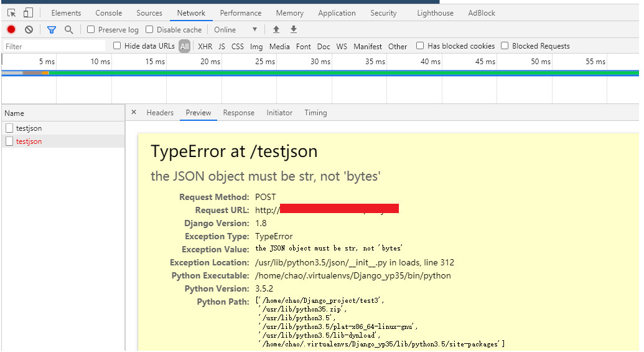Click the 30 ms timeline marker

[320, 62]
